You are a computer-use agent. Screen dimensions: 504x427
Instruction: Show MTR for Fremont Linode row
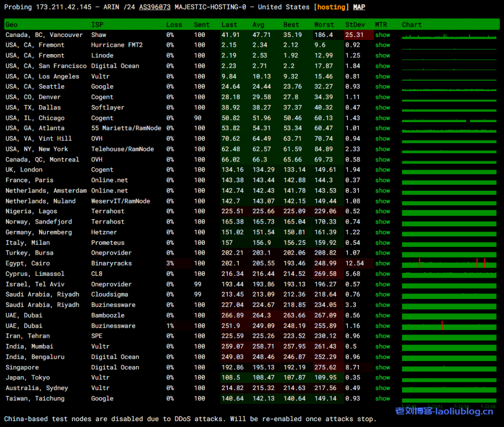point(382,56)
